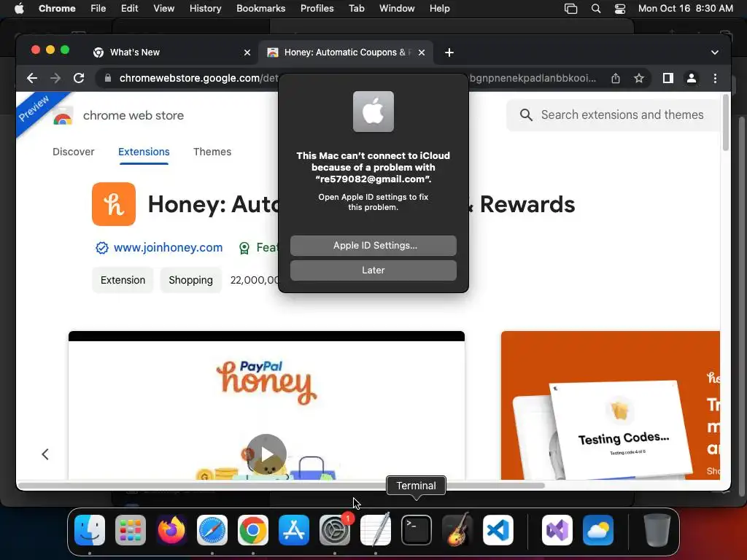Click the Honey orange logo icon

pyautogui.click(x=114, y=204)
